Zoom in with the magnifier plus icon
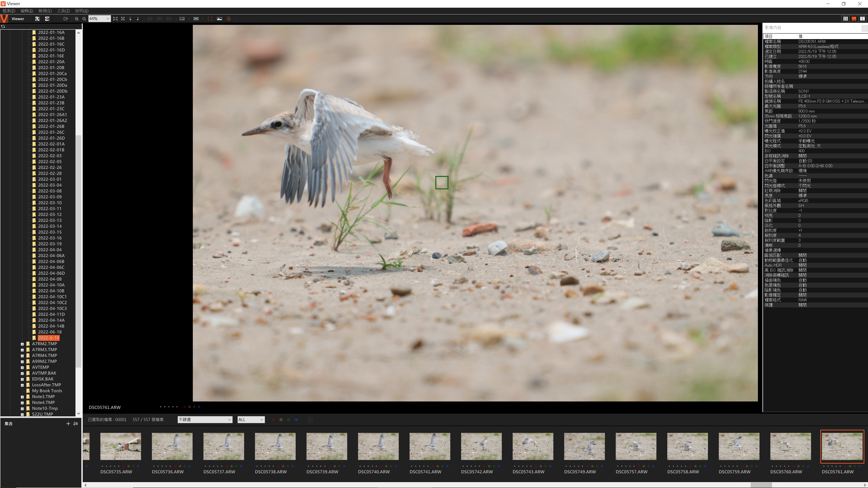This screenshot has width=868, height=488. tap(76, 19)
